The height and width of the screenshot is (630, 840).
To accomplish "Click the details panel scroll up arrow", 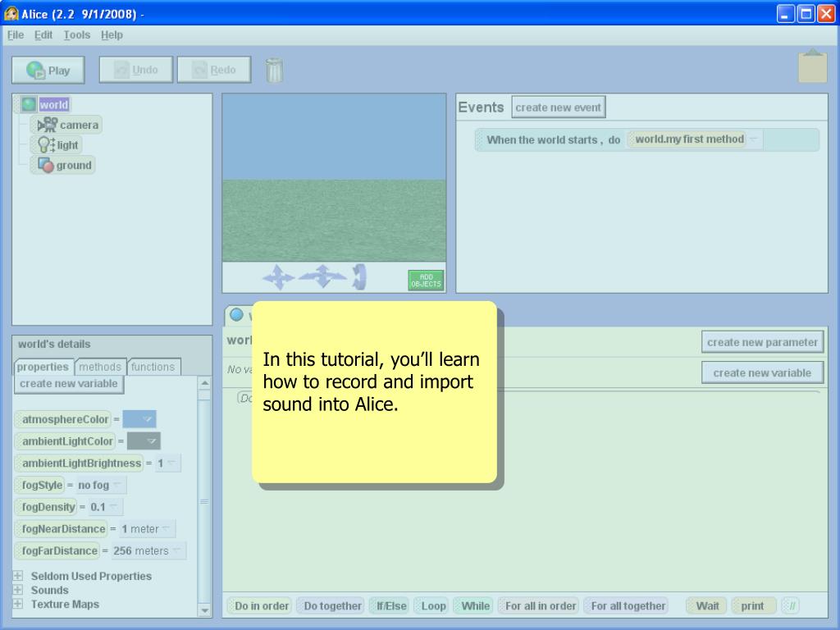I will coord(204,383).
